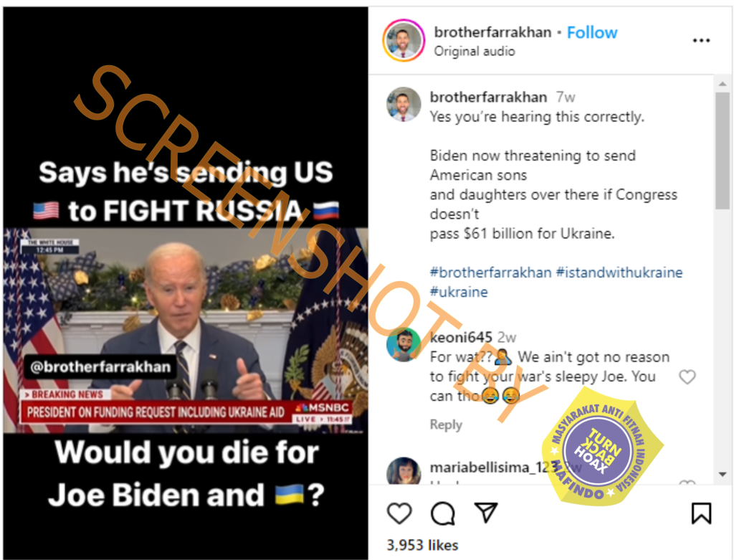The height and width of the screenshot is (560, 734).
Task: Open keoni645's avatar
Action: click(404, 346)
